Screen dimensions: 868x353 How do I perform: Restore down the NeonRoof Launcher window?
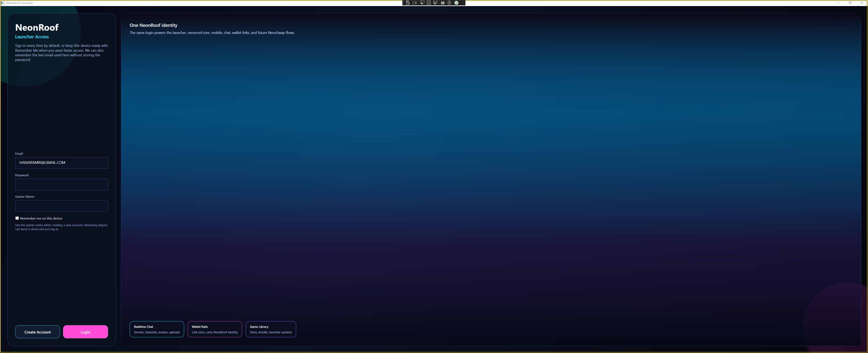pos(850,3)
